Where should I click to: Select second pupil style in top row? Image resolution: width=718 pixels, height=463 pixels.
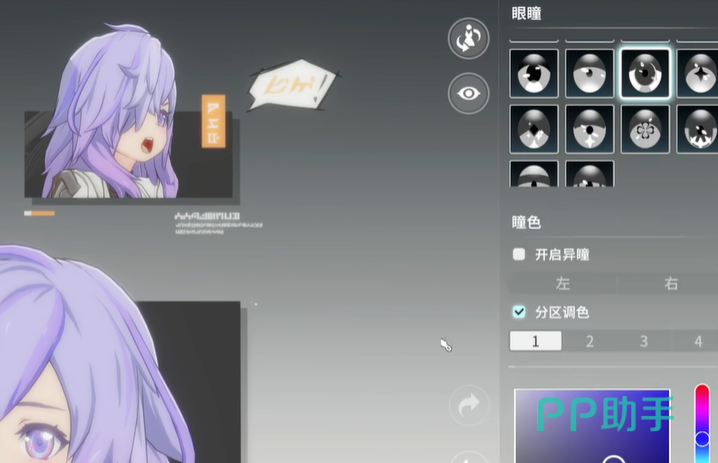pos(589,73)
